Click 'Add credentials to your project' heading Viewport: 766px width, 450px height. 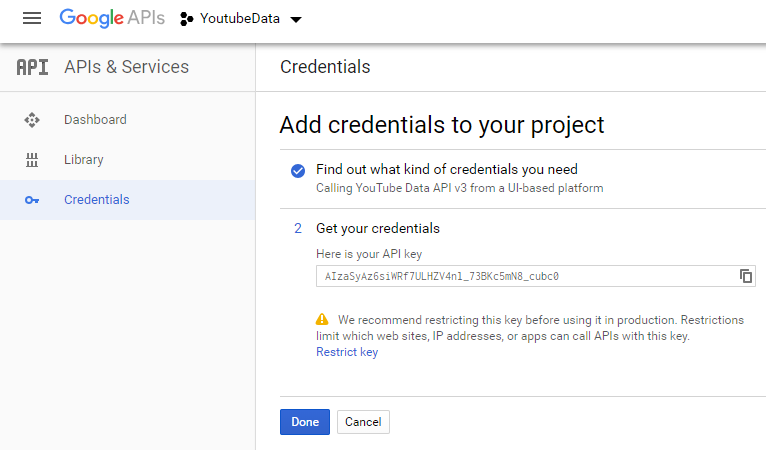(442, 125)
